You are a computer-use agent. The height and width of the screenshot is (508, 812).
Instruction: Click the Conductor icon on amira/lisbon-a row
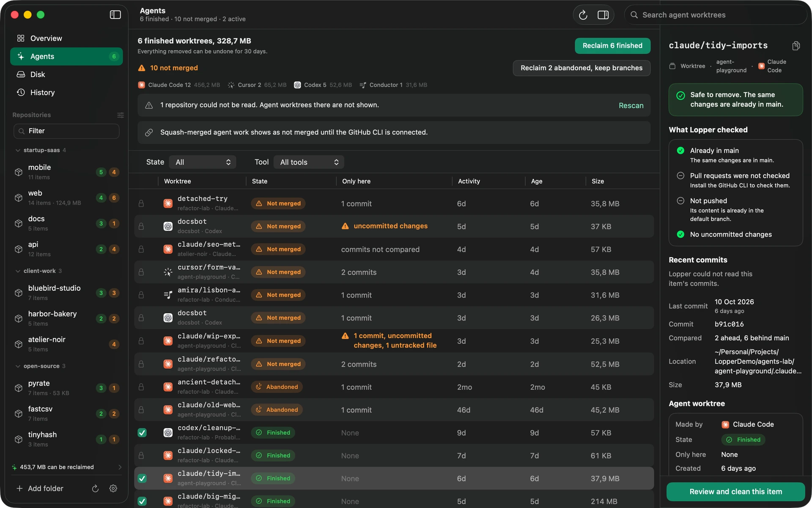click(x=168, y=295)
